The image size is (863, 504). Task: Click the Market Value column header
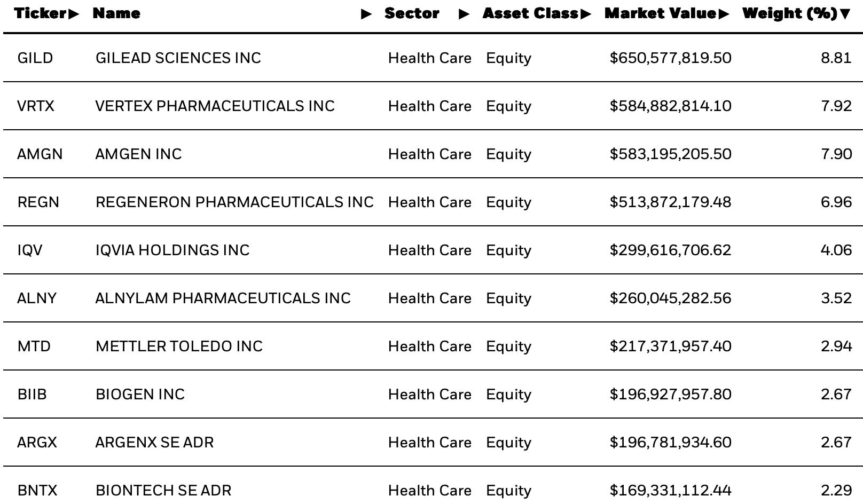click(x=661, y=14)
